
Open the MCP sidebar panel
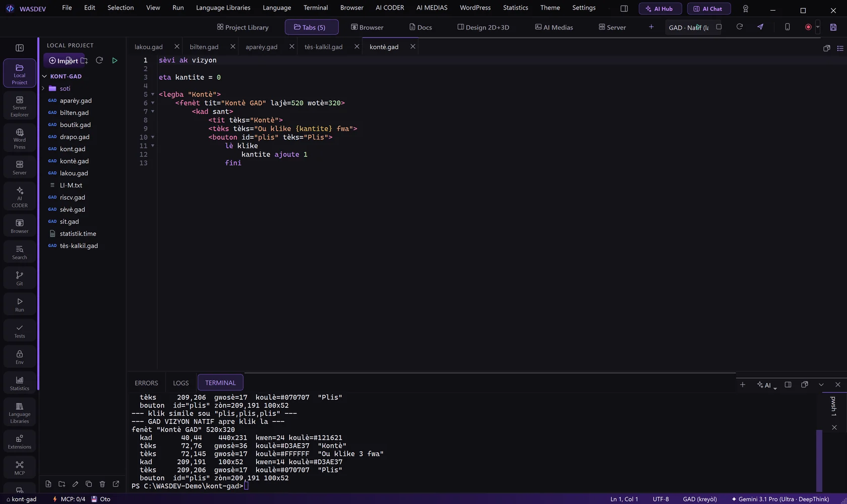tap(19, 468)
